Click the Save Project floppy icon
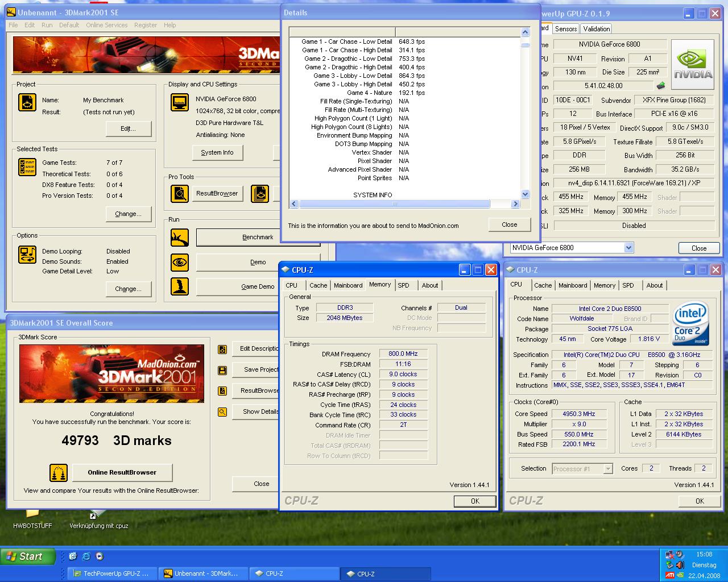This screenshot has width=728, height=582. pyautogui.click(x=222, y=370)
